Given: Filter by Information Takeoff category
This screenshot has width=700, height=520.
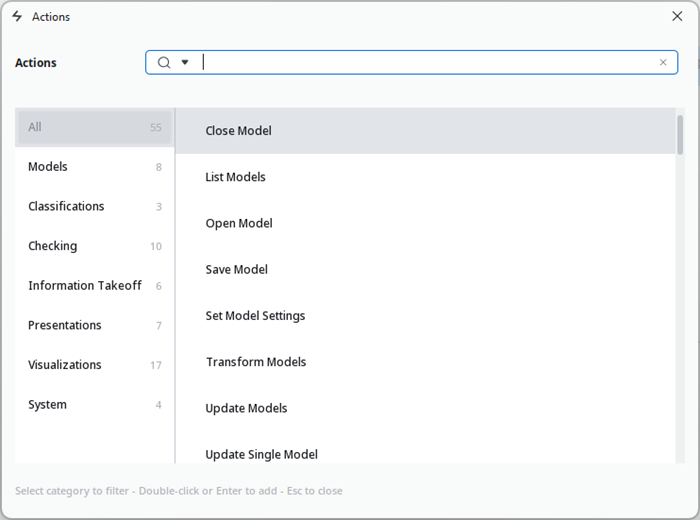Looking at the screenshot, I should (x=95, y=286).
